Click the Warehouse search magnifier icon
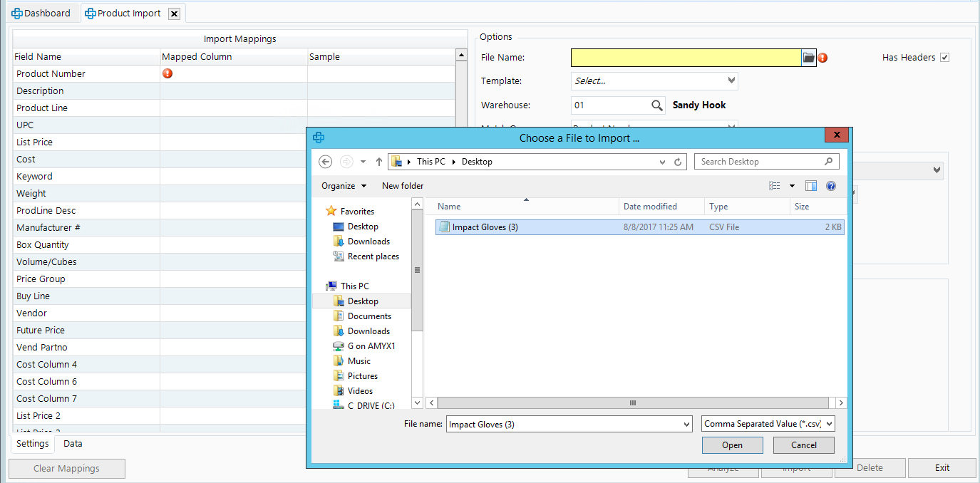This screenshot has width=980, height=483. tap(657, 105)
